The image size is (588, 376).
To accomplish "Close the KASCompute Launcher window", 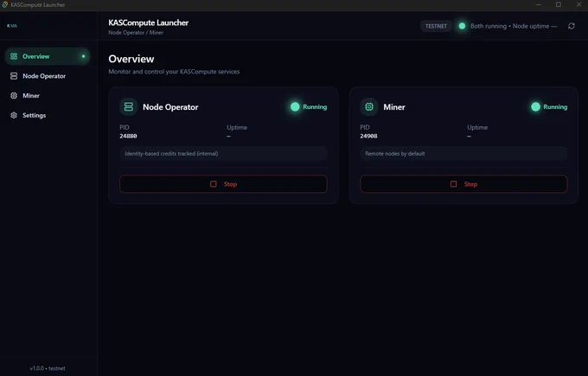I will tap(578, 5).
